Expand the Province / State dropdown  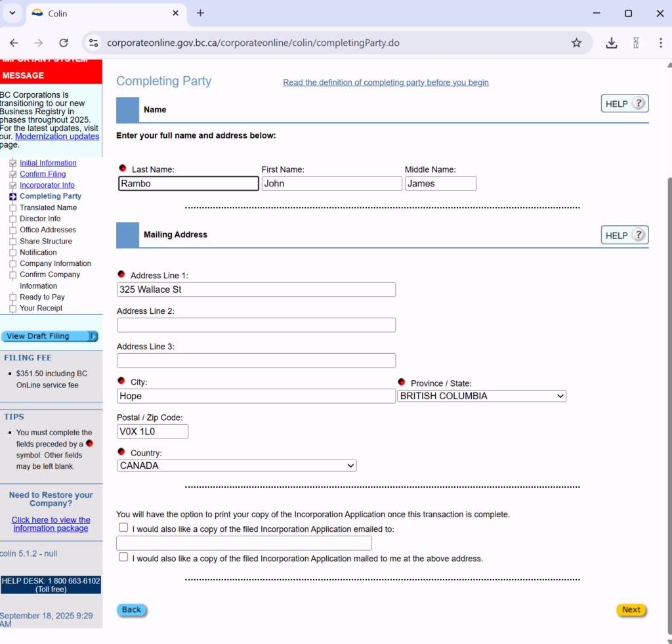(481, 396)
